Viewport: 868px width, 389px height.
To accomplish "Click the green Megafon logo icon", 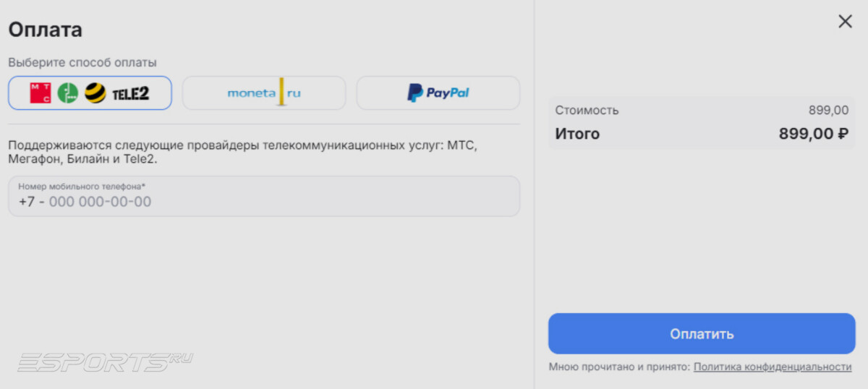I will pos(68,93).
